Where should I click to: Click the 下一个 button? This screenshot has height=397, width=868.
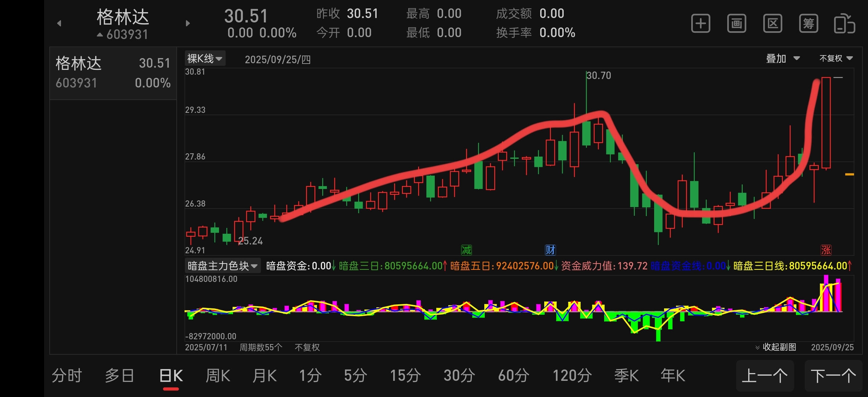[x=833, y=376]
